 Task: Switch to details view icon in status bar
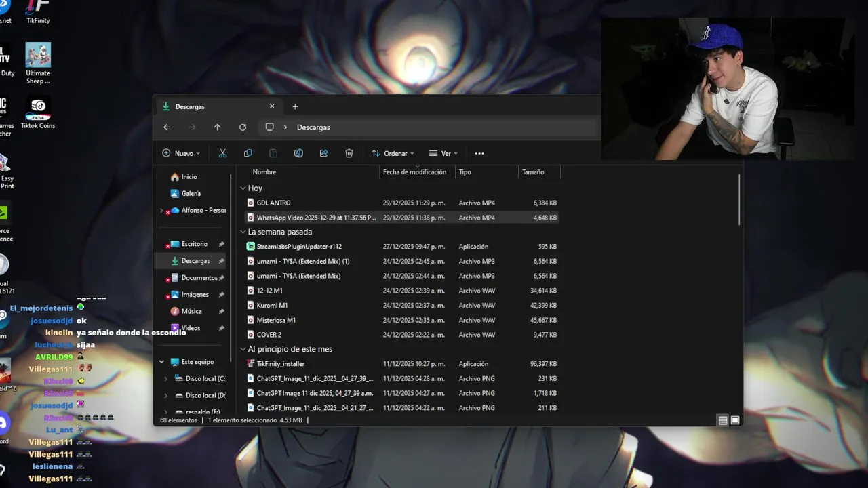(x=723, y=420)
